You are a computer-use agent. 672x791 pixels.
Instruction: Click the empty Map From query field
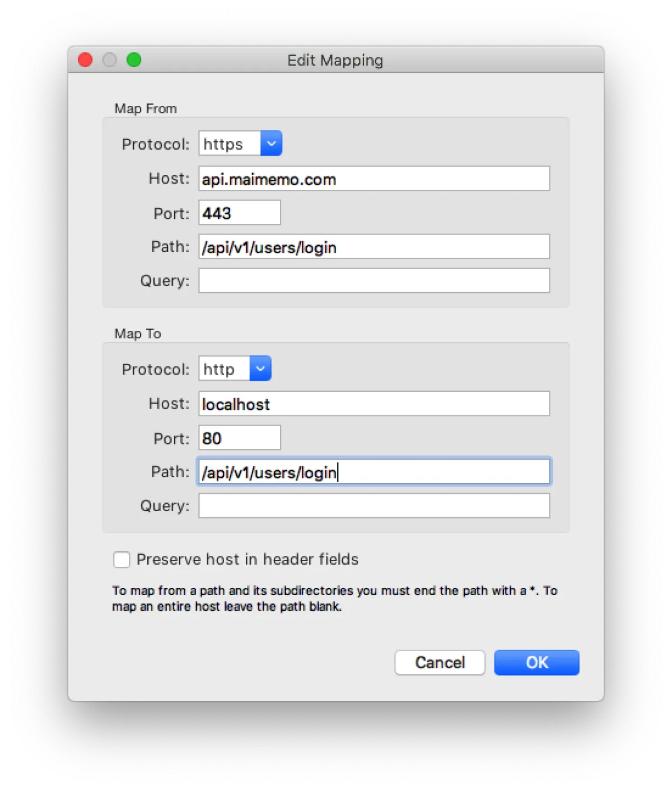tap(374, 280)
